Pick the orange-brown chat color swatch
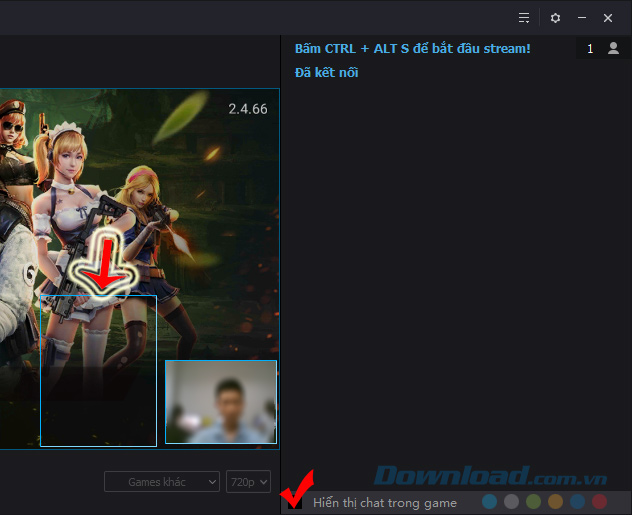The width and height of the screenshot is (632, 515). (555, 502)
